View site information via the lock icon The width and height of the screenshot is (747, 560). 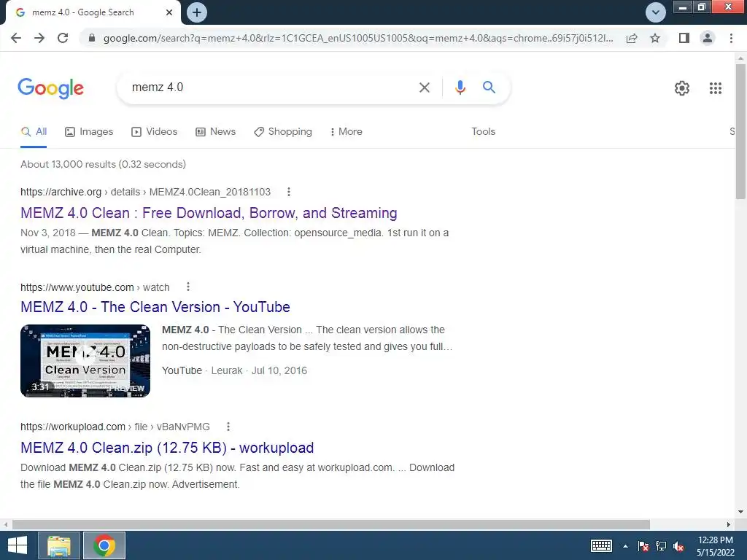coord(92,38)
